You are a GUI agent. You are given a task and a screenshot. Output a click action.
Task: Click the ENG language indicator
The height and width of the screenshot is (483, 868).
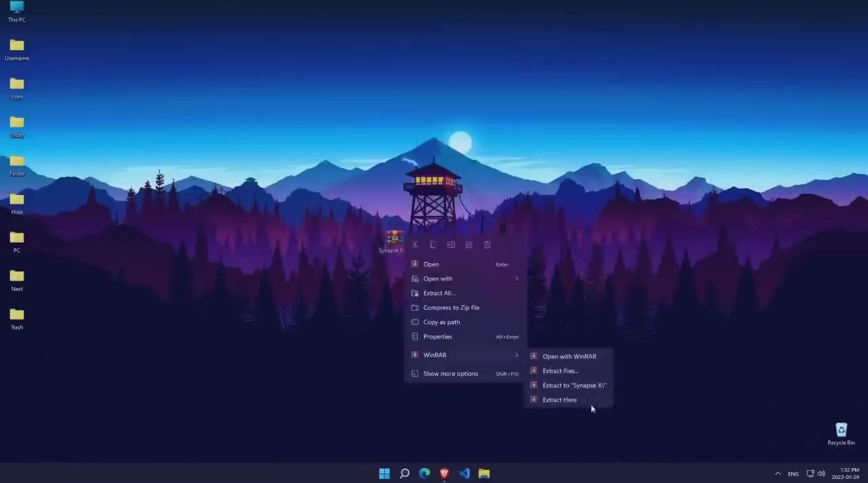point(793,474)
